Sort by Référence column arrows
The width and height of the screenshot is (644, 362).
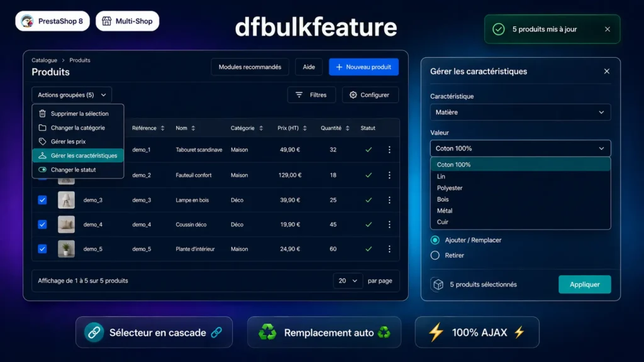click(x=163, y=128)
